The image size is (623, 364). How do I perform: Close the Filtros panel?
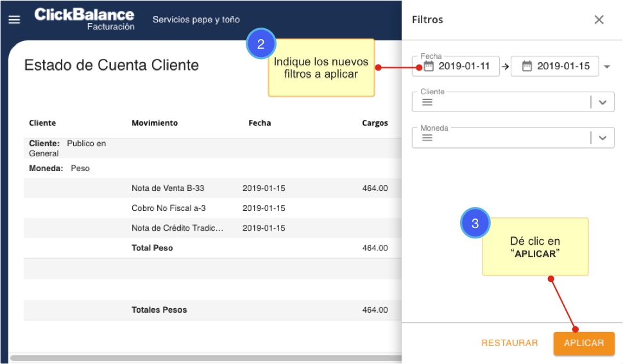coord(599,20)
